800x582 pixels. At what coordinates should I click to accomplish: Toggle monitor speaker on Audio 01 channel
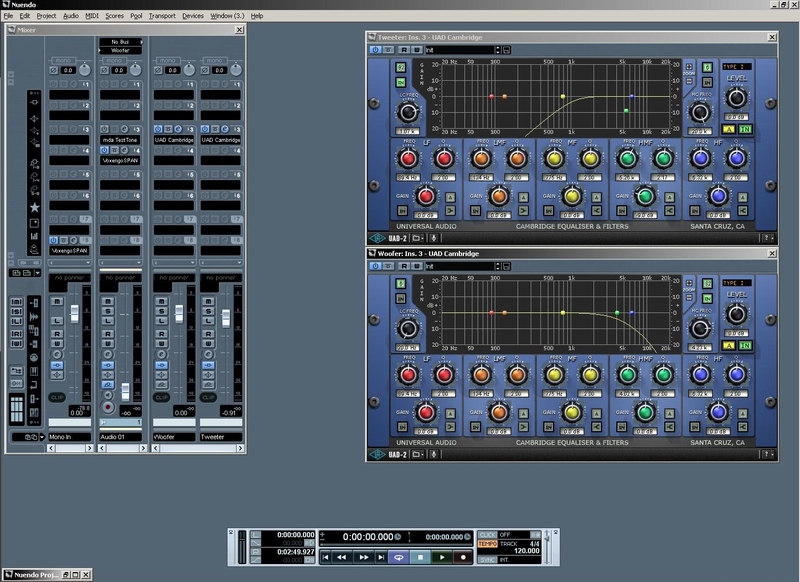pos(108,395)
